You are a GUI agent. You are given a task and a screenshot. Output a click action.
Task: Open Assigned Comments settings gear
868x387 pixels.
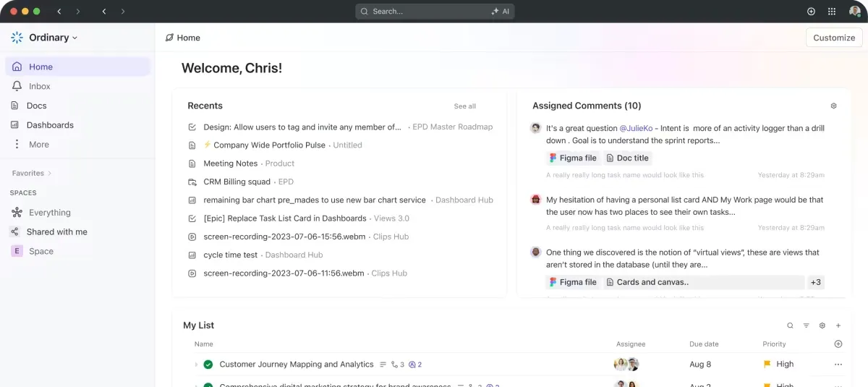[833, 106]
